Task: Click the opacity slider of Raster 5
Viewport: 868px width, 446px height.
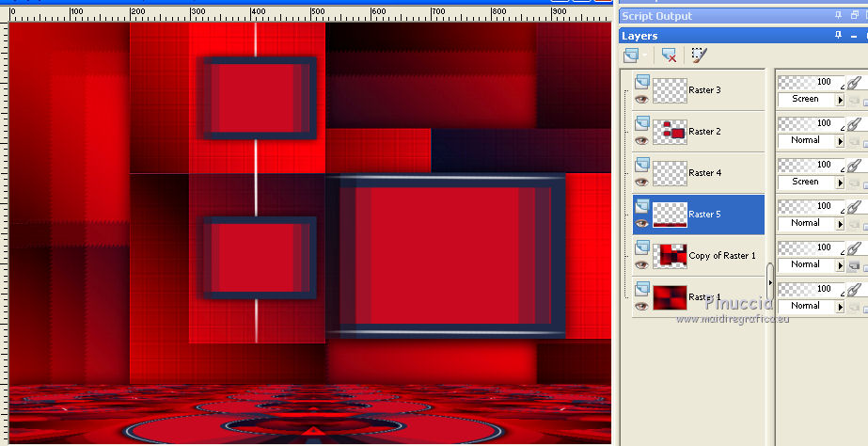Action: pyautogui.click(x=811, y=207)
